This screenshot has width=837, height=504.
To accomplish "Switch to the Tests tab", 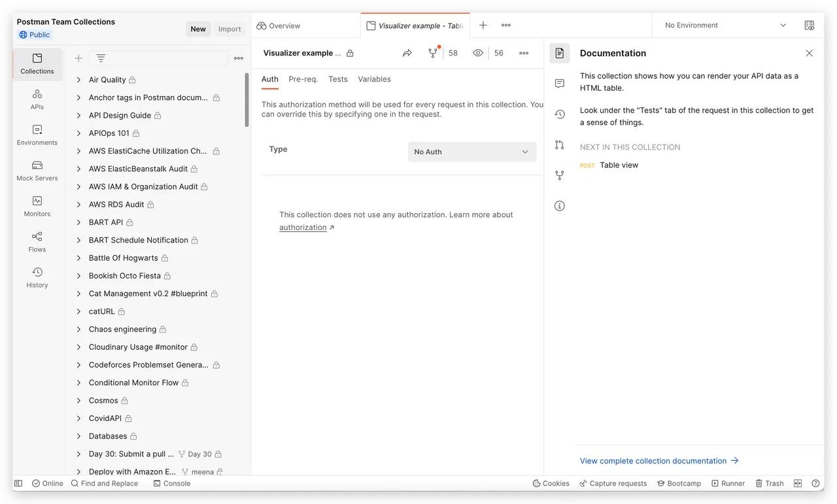I will point(338,79).
